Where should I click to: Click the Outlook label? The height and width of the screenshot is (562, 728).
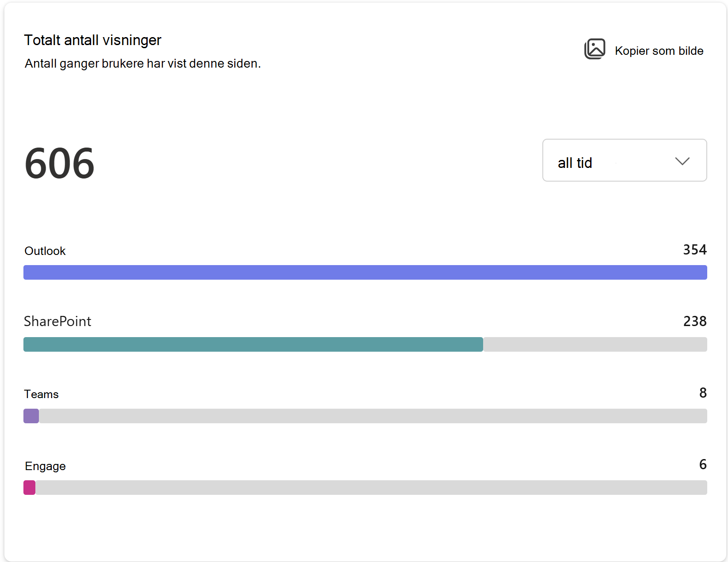[45, 251]
